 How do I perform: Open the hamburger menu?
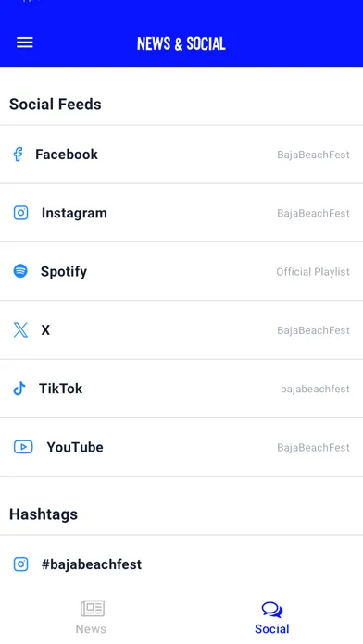pos(25,43)
